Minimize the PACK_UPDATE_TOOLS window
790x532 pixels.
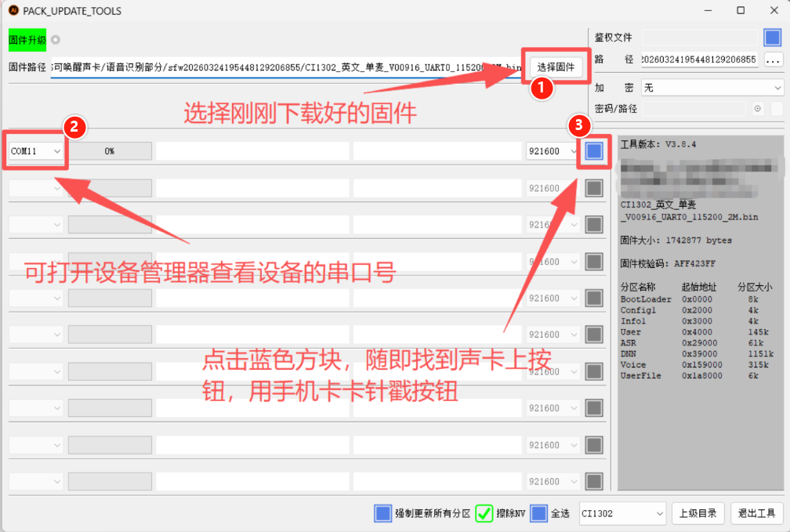708,11
